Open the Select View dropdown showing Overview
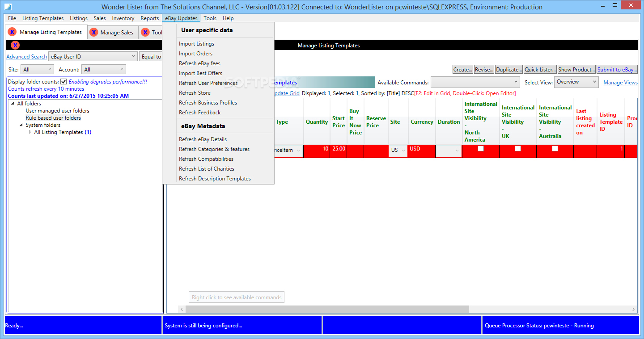Screen dimensions: 644x339 576,82
